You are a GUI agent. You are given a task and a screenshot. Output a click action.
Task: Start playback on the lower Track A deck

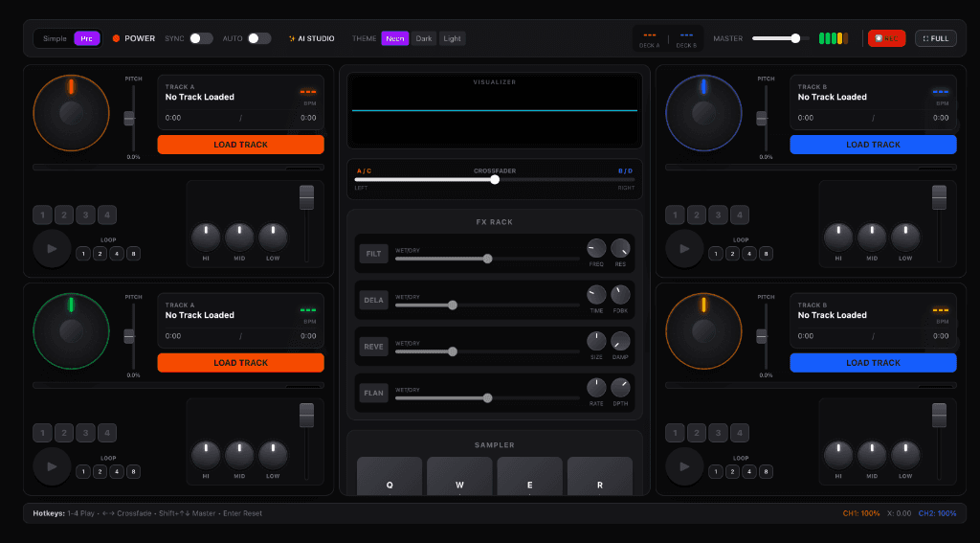52,466
